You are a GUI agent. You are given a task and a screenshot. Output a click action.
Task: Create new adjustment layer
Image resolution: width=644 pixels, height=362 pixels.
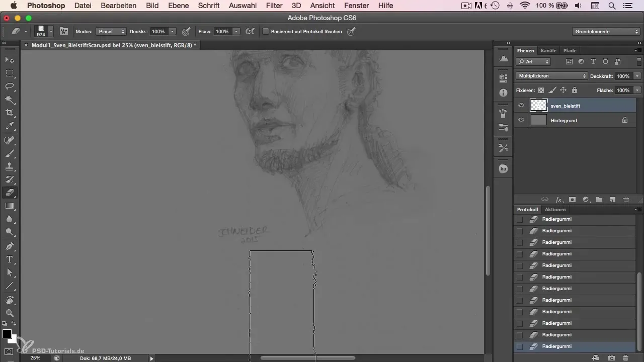point(586,200)
